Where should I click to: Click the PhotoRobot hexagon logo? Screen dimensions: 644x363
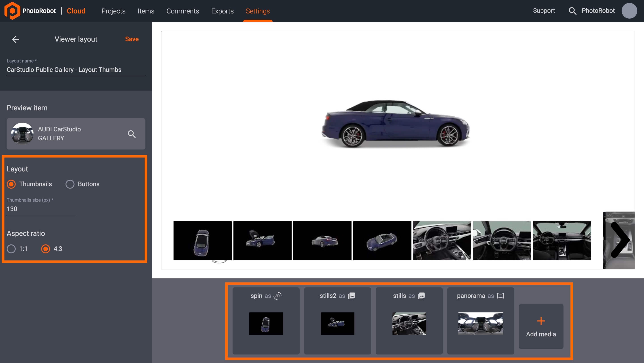[x=13, y=11]
